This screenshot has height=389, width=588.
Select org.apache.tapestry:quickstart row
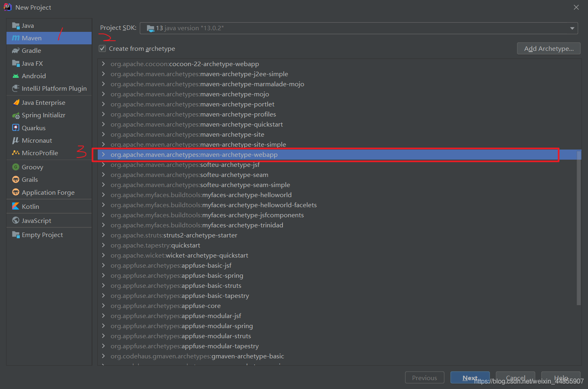339,245
